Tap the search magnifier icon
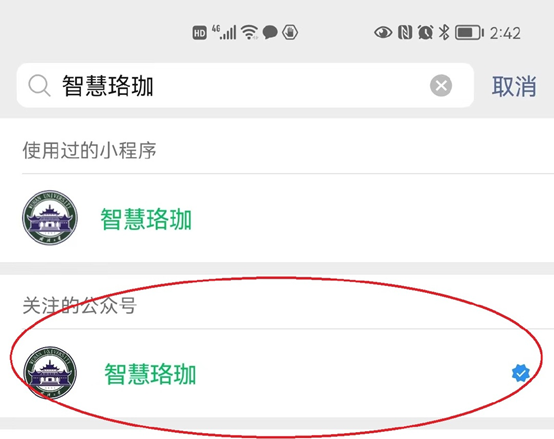 click(39, 85)
